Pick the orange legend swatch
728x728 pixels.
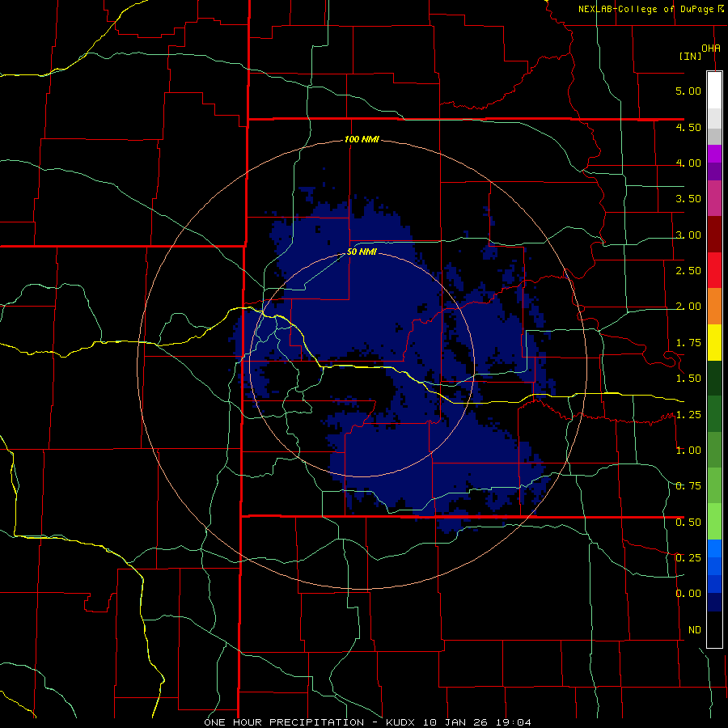714,307
